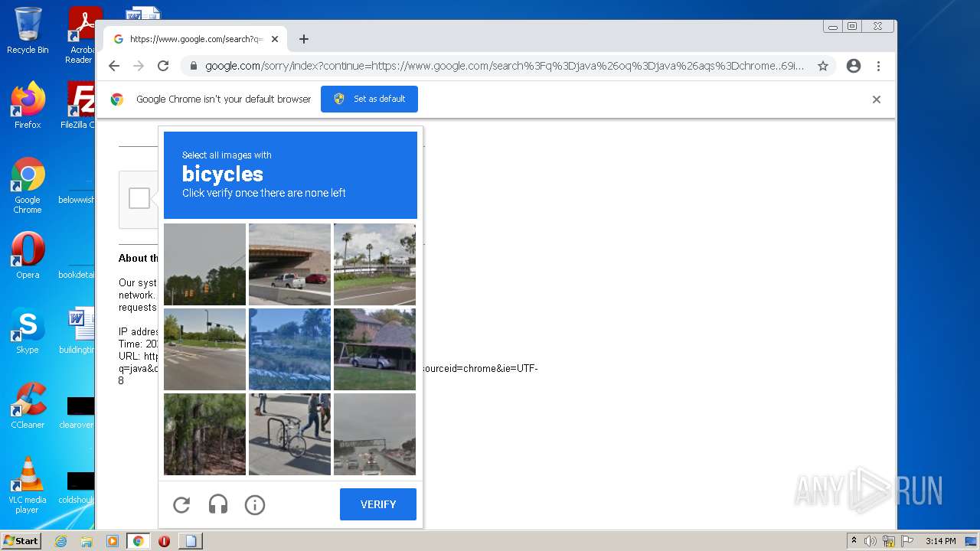
Task: Switch to Opera in the taskbar
Action: (x=164, y=541)
